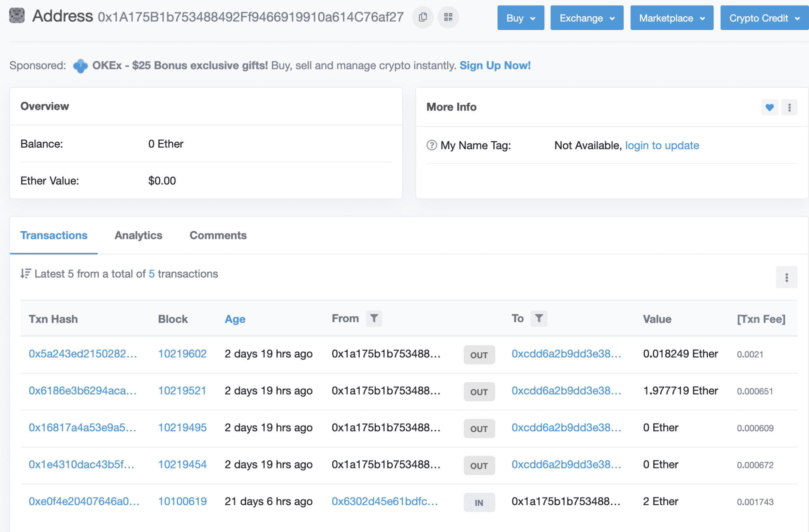
Task: Open block 10219602
Action: (182, 354)
